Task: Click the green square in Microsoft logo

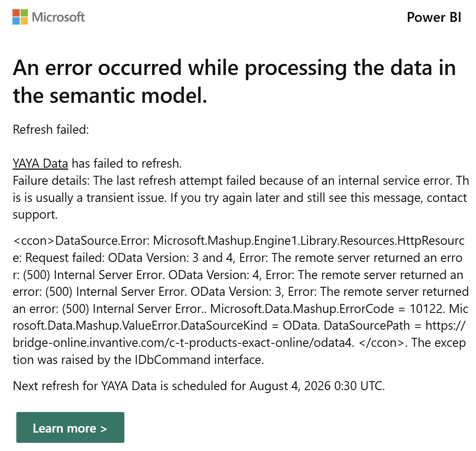Action: click(x=24, y=13)
